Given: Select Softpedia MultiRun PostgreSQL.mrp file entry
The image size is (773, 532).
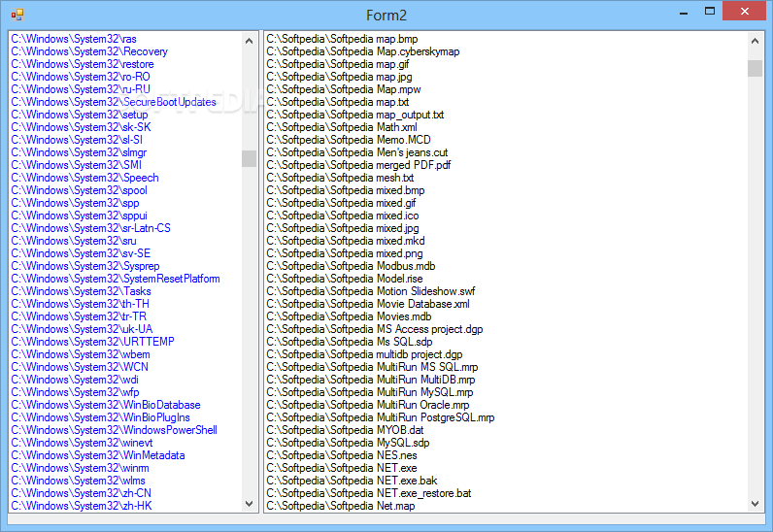Looking at the screenshot, I should [x=381, y=417].
